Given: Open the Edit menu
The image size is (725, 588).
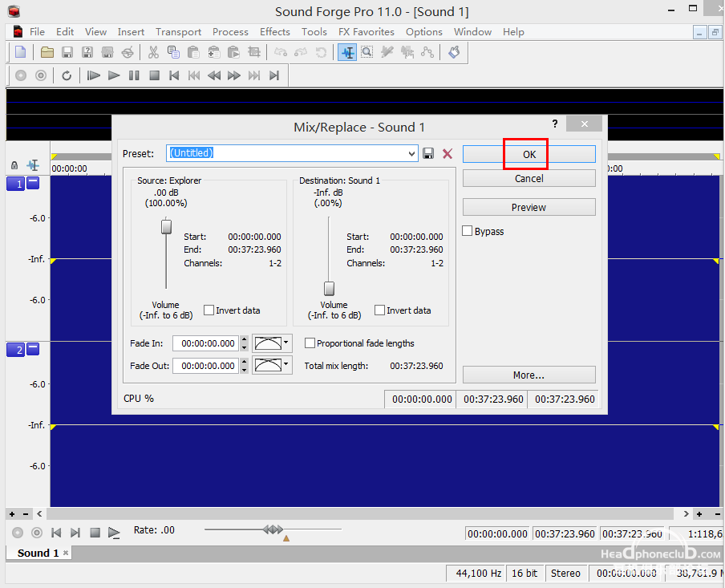Looking at the screenshot, I should point(65,32).
